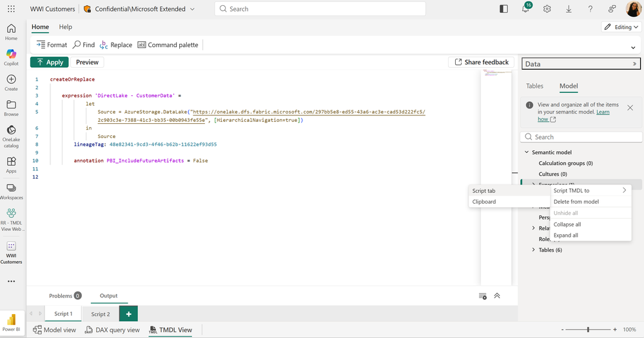Image resolution: width=644 pixels, height=338 pixels.
Task: Open the settings gear
Action: tap(547, 8)
